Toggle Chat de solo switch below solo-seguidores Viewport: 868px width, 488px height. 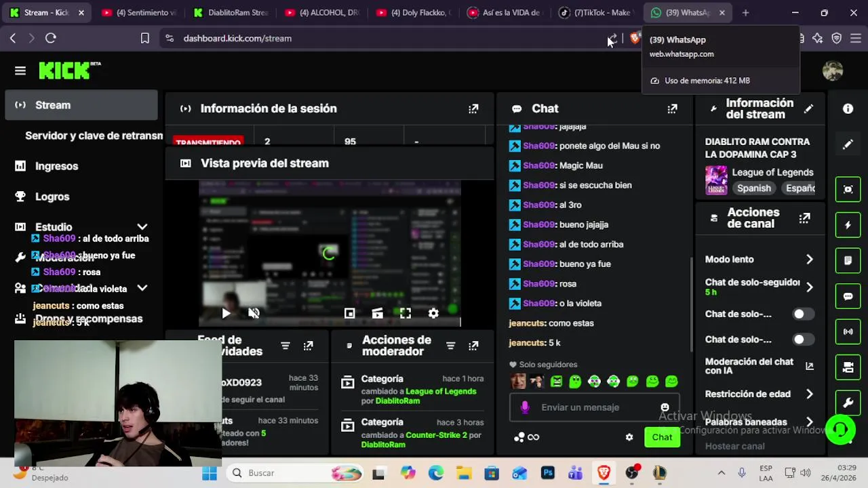point(804,314)
